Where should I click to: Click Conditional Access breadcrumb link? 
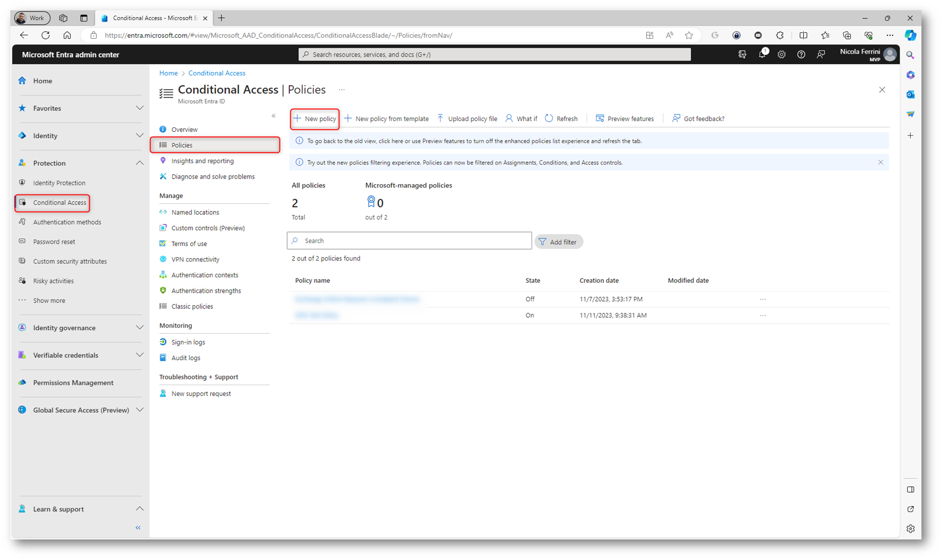tap(217, 73)
